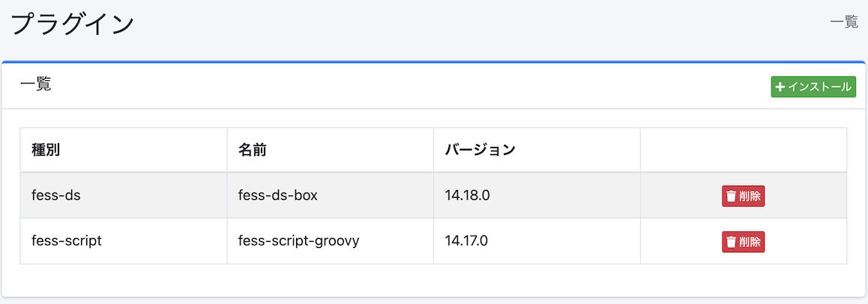Screen dimensions: 868x304
Task: Click the trash icon in the fess-script-groovy row
Action: 732,242
